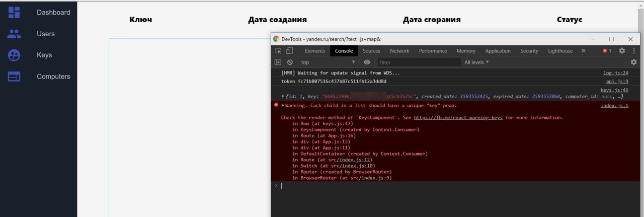Open DevTools main settings gear
The width and height of the screenshot is (644, 217).
[x=622, y=51]
